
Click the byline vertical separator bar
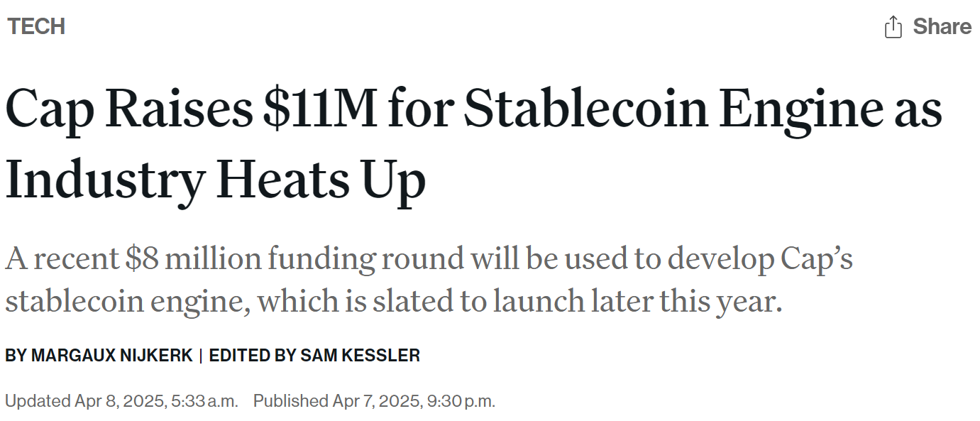point(201,356)
